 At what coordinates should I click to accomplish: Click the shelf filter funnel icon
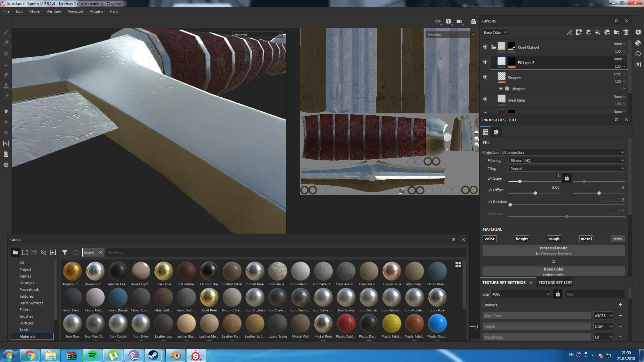tap(65, 252)
